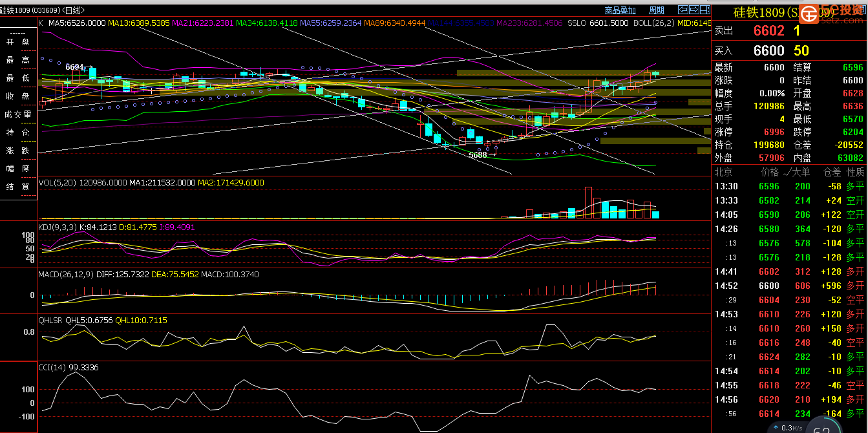This screenshot has width=868, height=433.
Task: Click the SSLO 6601.5000 indicator label
Action: [598, 23]
